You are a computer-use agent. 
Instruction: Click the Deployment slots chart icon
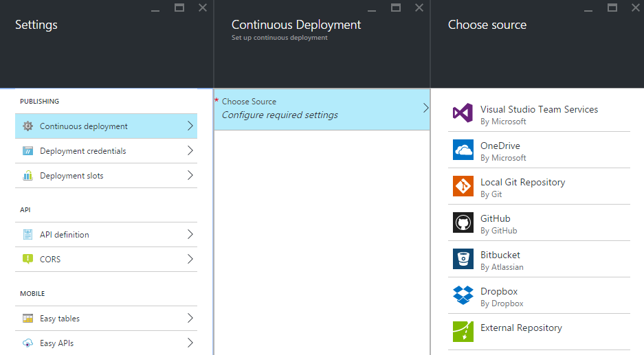[x=27, y=176]
